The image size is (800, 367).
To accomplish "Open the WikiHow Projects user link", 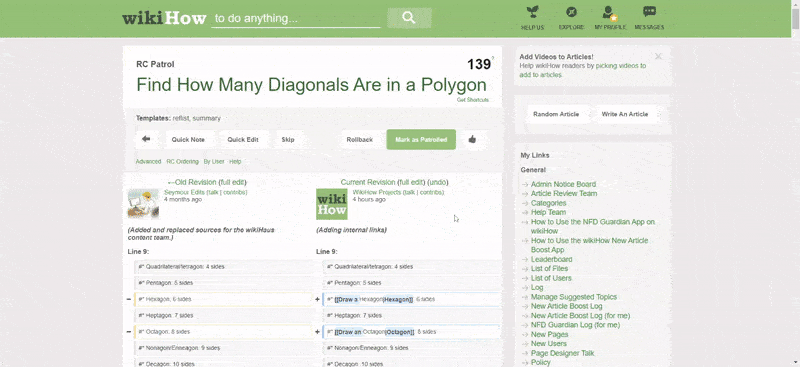I will tap(377, 192).
